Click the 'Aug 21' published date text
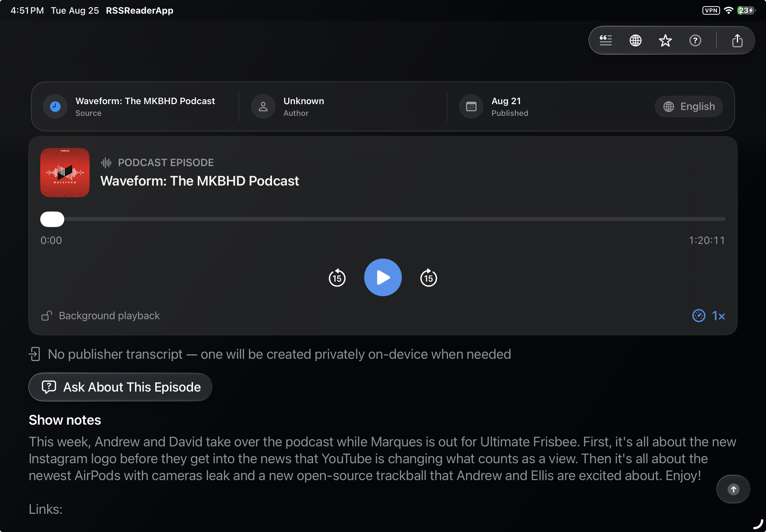The image size is (766, 532). 506,101
